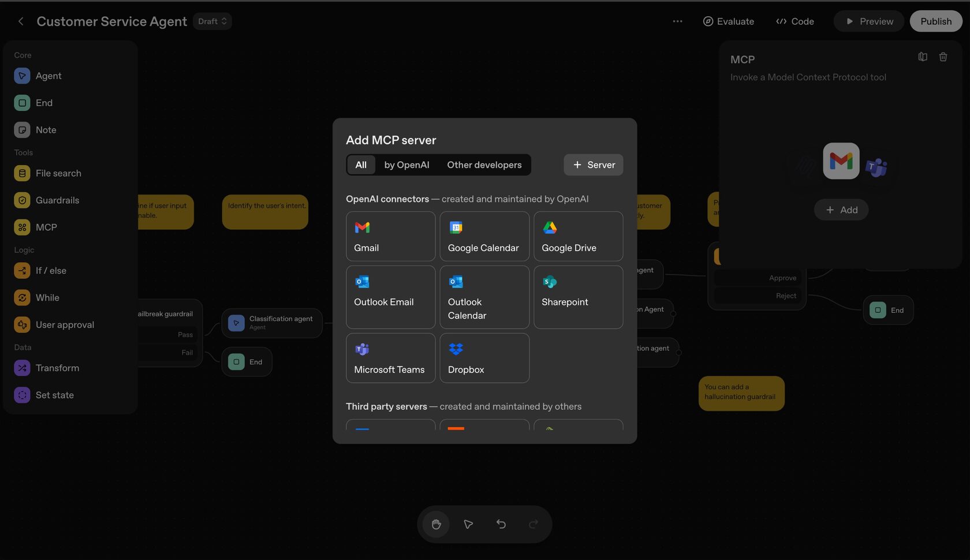Choose the Google Drive connector
Image resolution: width=970 pixels, height=560 pixels.
point(578,236)
